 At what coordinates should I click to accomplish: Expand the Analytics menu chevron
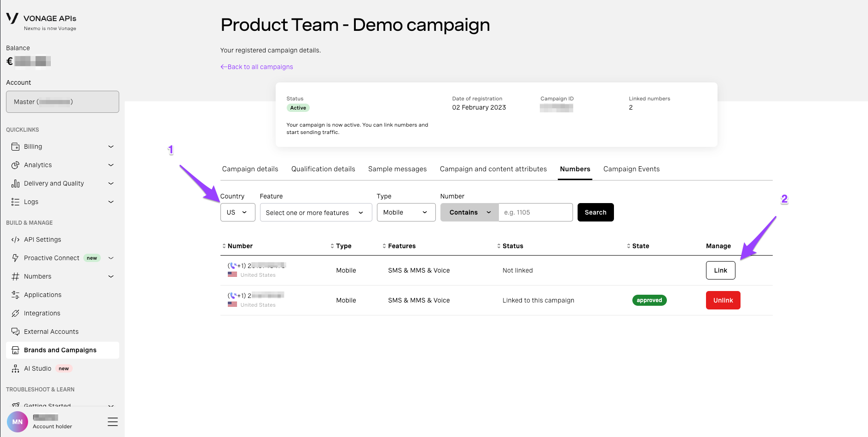click(x=111, y=165)
